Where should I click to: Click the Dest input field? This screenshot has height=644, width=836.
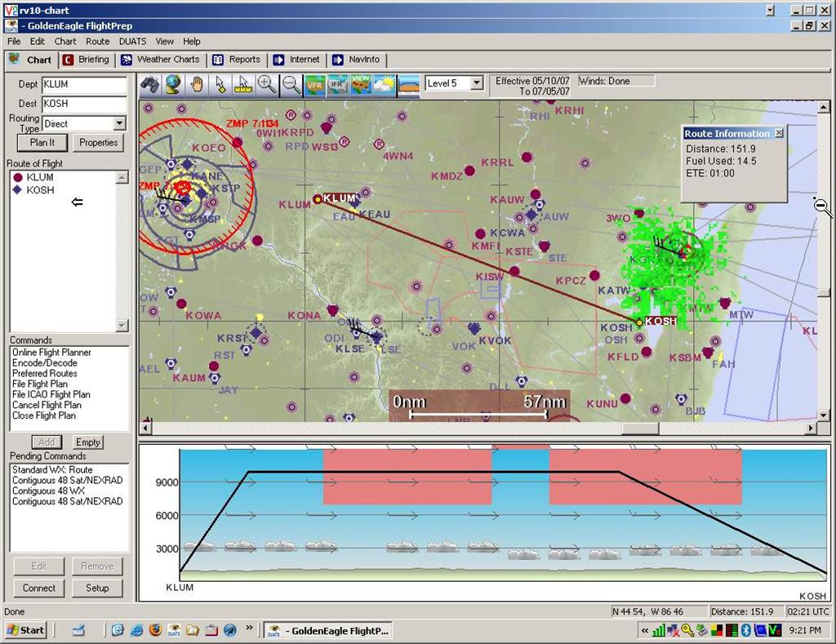point(84,104)
